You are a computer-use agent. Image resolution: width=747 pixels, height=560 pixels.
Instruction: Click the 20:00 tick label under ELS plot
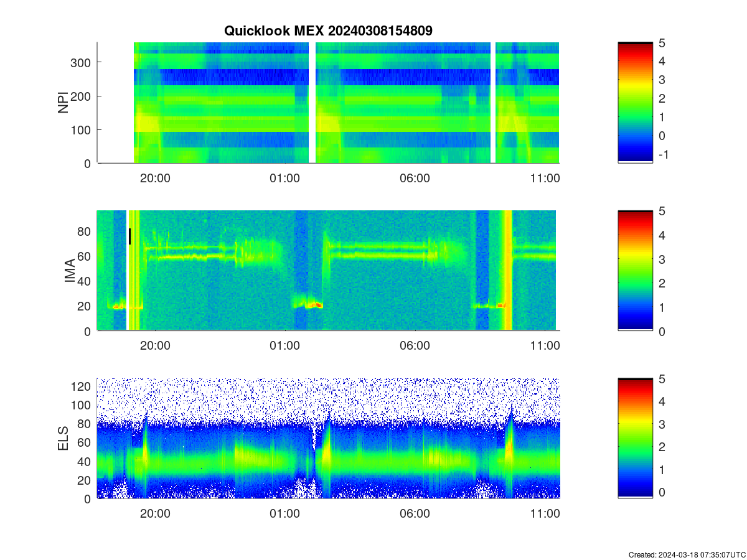click(x=155, y=513)
